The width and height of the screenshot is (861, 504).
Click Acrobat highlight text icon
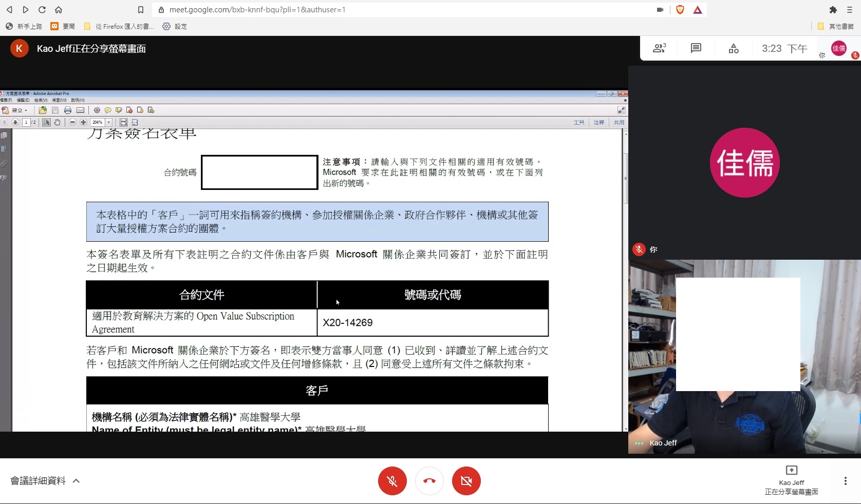coord(119,110)
